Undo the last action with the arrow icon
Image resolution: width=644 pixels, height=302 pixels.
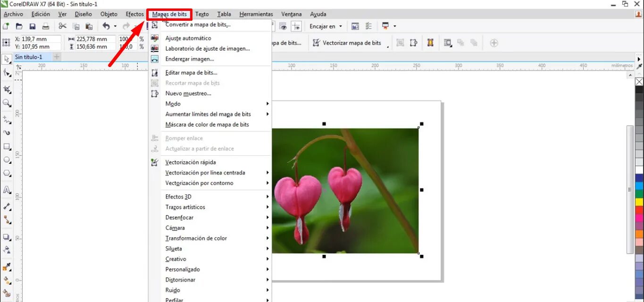click(106, 26)
